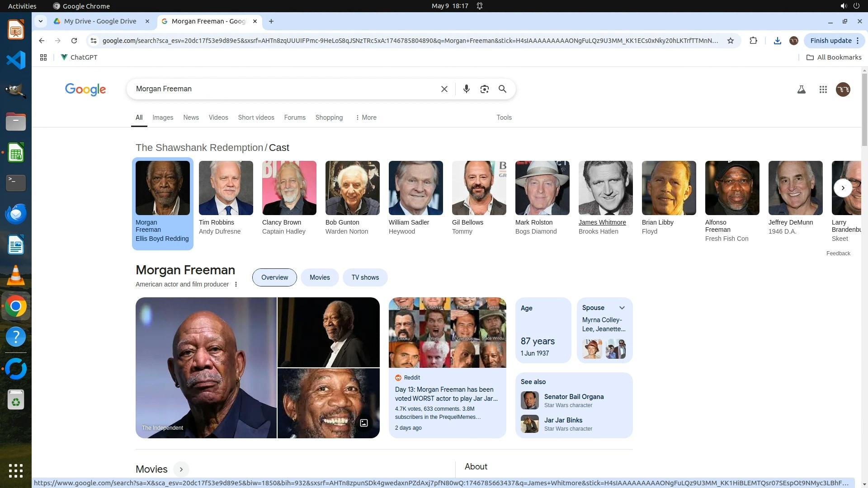Open the James Whitmore cast link
The width and height of the screenshot is (868, 488).
coord(602,222)
